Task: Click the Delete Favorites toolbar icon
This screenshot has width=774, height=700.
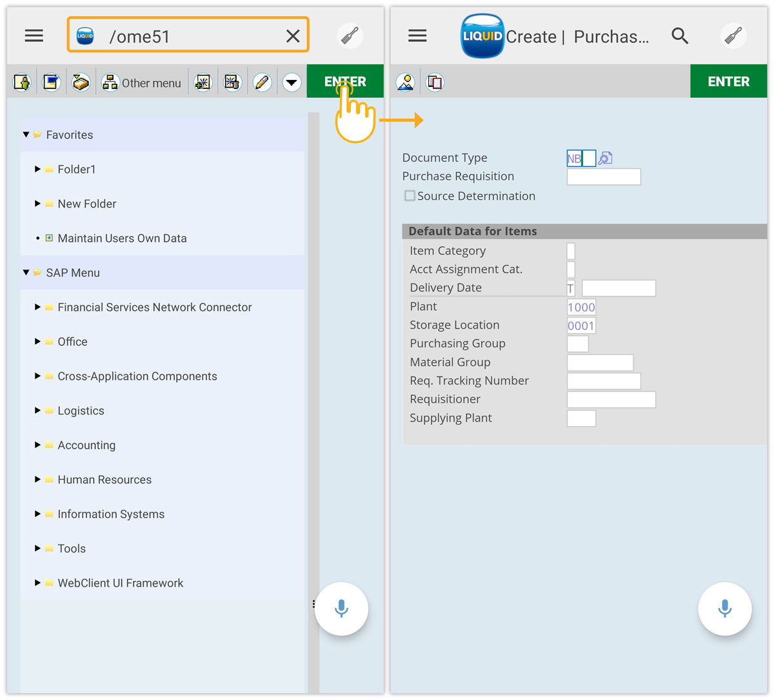Action: coord(232,82)
